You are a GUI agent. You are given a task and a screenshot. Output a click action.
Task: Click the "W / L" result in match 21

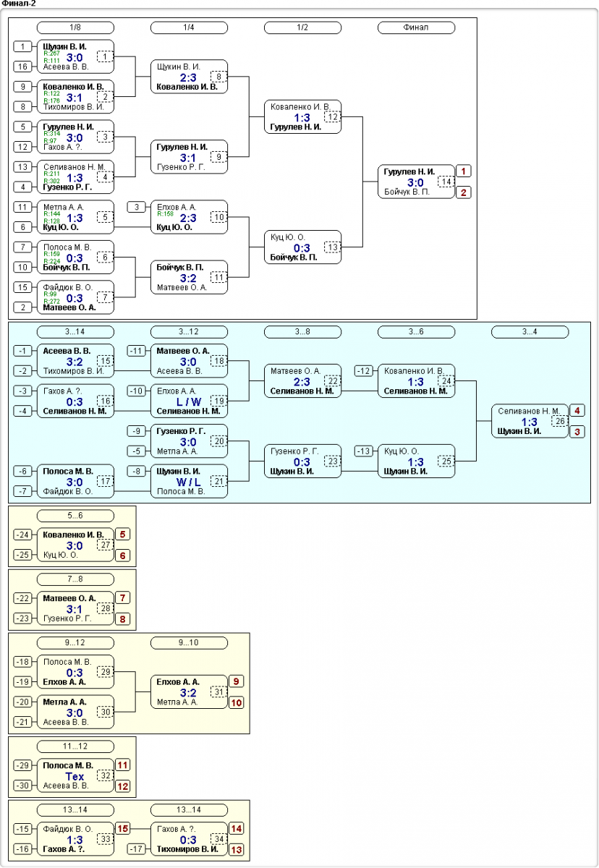pyautogui.click(x=189, y=481)
